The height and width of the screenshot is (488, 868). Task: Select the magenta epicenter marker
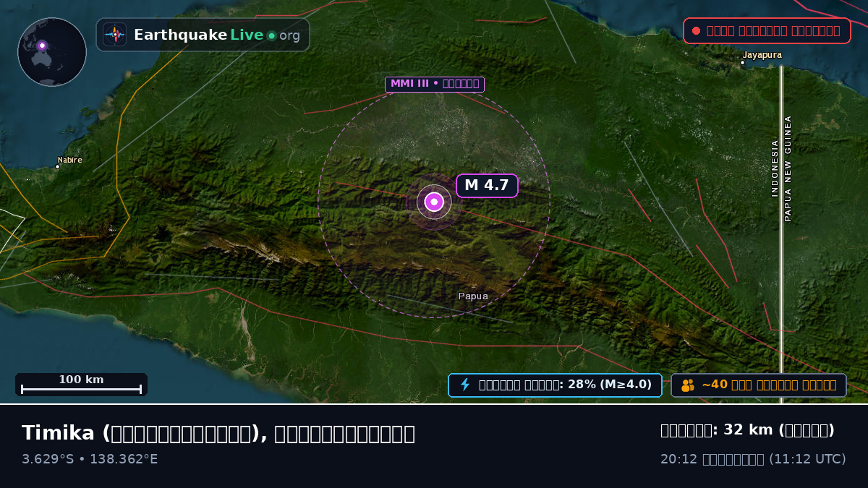[434, 202]
